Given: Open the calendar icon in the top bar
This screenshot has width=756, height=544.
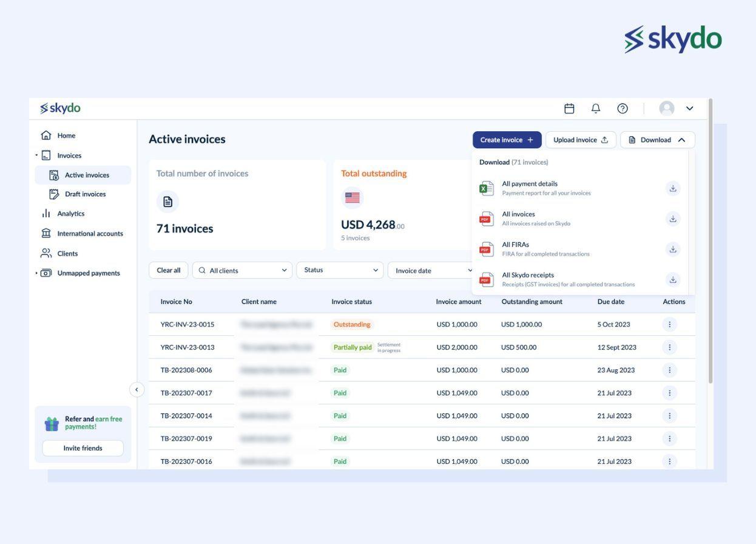Looking at the screenshot, I should click(x=569, y=107).
